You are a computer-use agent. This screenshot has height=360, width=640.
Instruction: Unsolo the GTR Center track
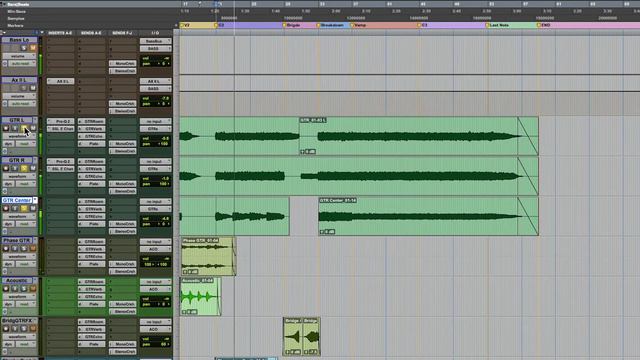[24, 208]
